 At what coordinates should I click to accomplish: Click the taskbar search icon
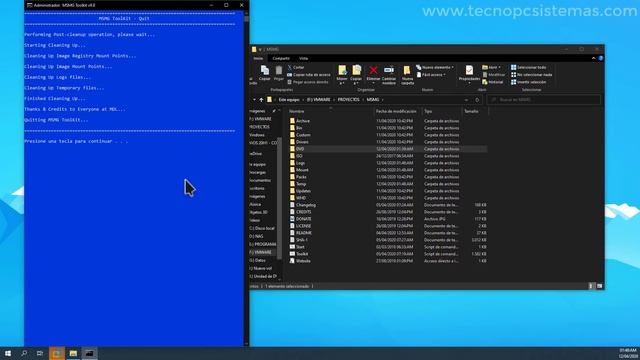[x=24, y=353]
